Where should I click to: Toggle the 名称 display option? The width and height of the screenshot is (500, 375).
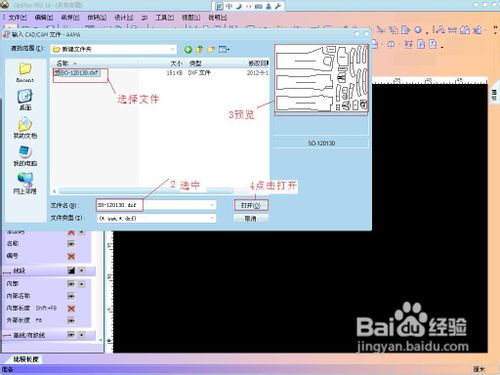pos(71,244)
